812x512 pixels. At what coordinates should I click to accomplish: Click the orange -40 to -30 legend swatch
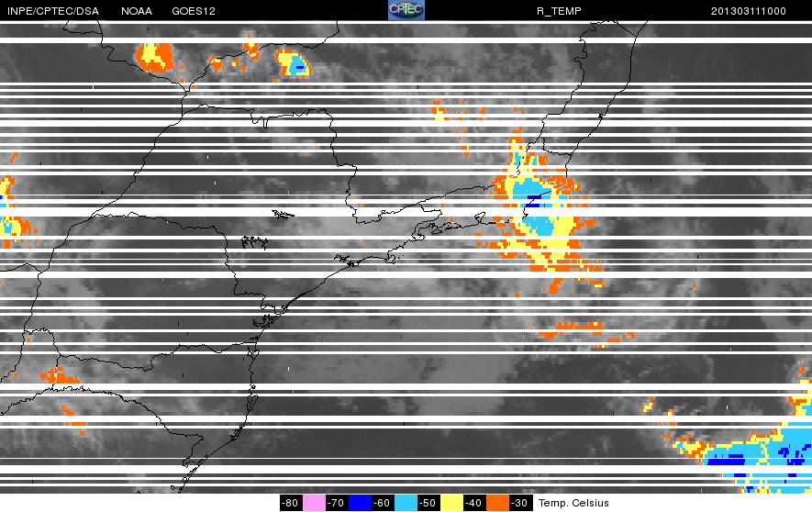point(497,503)
